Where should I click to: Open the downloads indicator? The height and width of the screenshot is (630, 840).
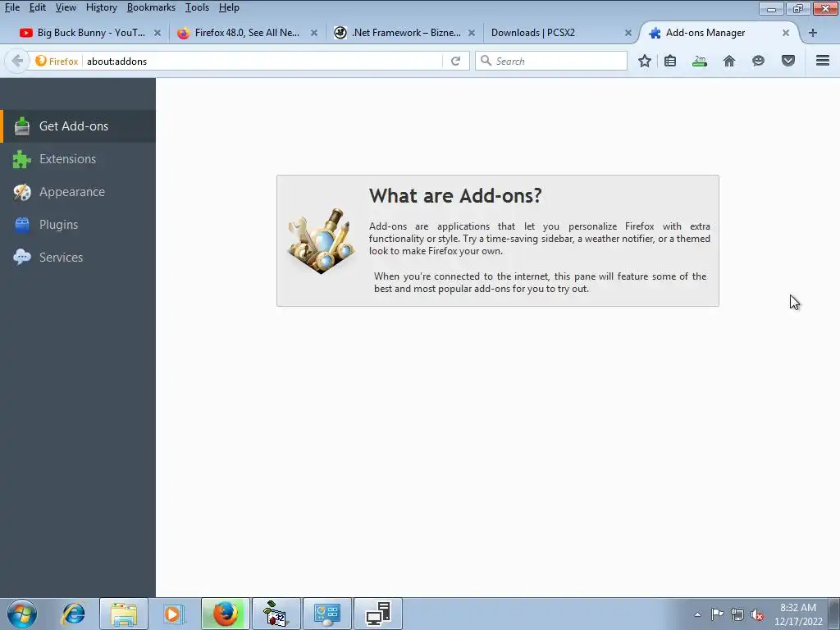tap(700, 61)
